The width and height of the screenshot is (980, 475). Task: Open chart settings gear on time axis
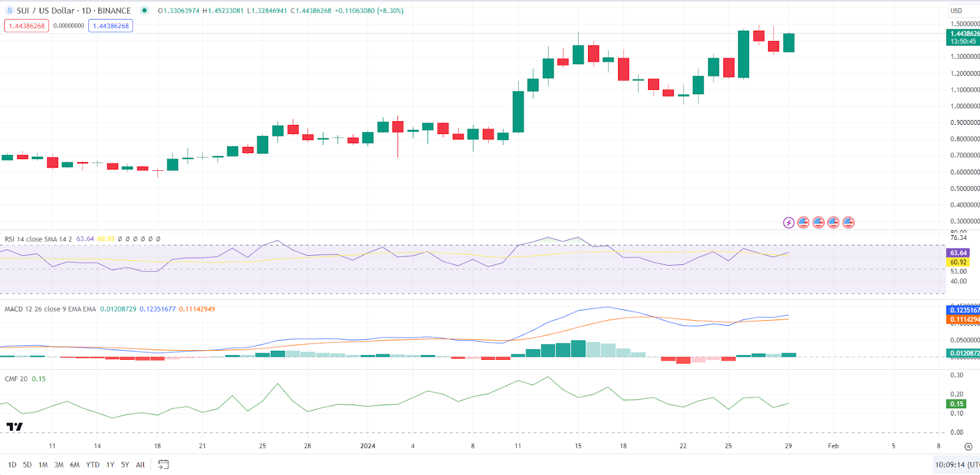(968, 446)
